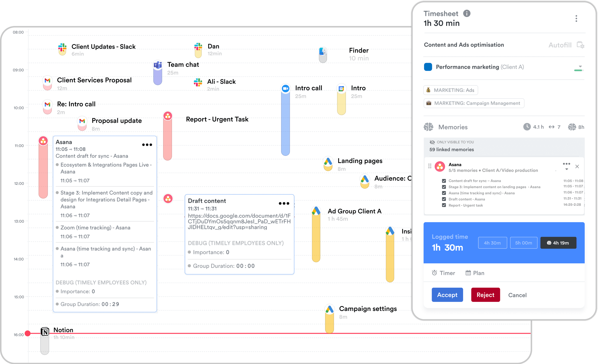Uncheck Draft content - Asana memory
The height and width of the screenshot is (364, 598).
coord(444,199)
